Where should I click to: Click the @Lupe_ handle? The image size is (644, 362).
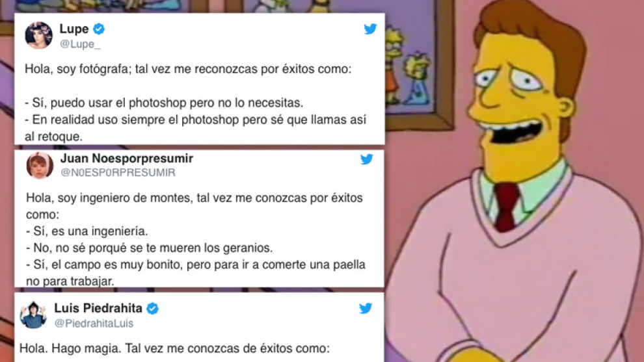coord(80,44)
